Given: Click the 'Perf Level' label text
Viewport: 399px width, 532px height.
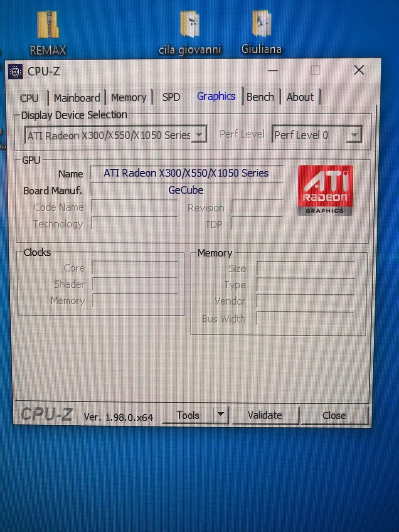Looking at the screenshot, I should (242, 134).
